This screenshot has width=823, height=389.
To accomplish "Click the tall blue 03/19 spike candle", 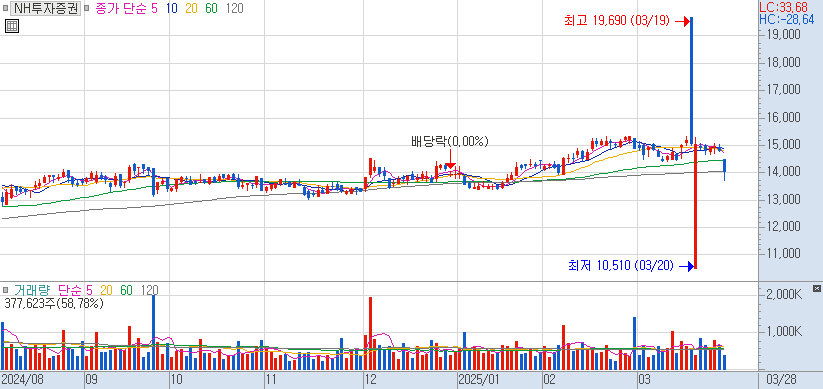I will tap(691, 79).
